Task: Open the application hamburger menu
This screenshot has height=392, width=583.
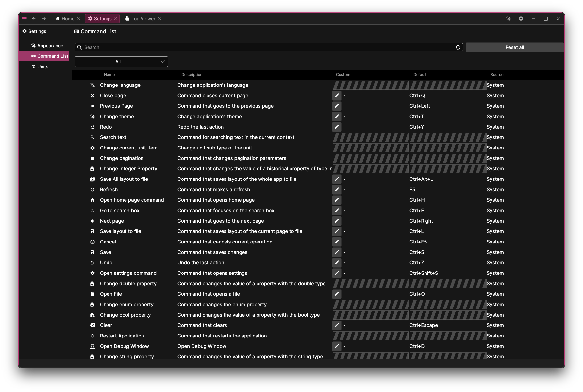Action: 24,19
